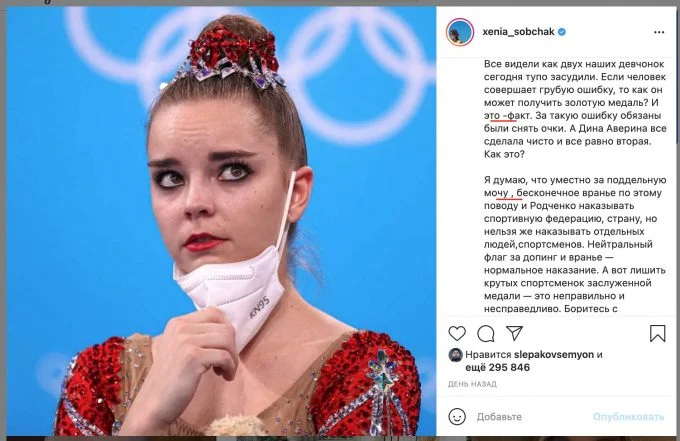The width and height of the screenshot is (680, 441).
Task: Click the Нравится likes label
Action: pos(488,354)
